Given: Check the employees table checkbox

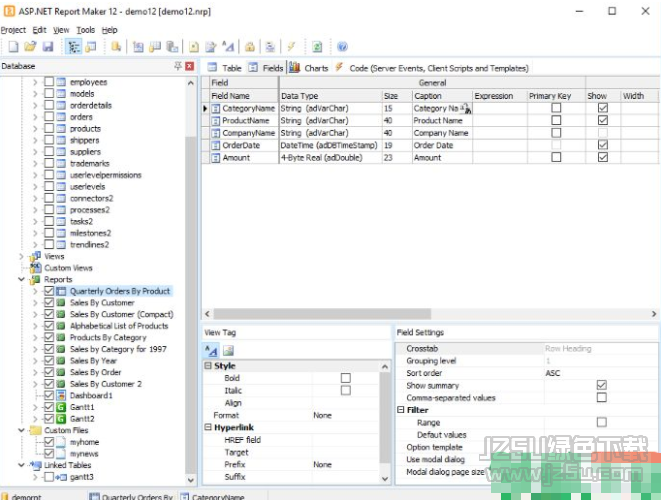Looking at the screenshot, I should [49, 82].
